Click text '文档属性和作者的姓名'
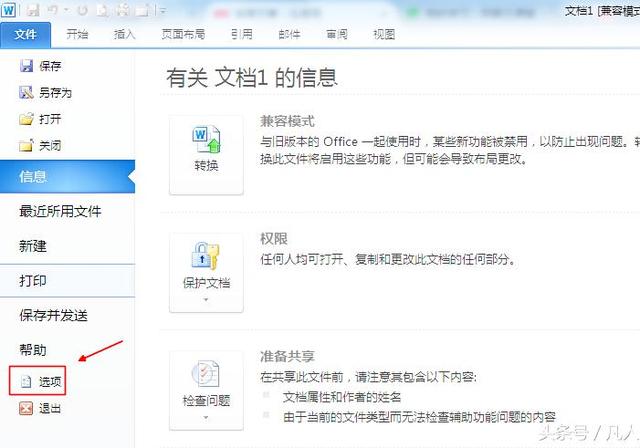 [342, 397]
